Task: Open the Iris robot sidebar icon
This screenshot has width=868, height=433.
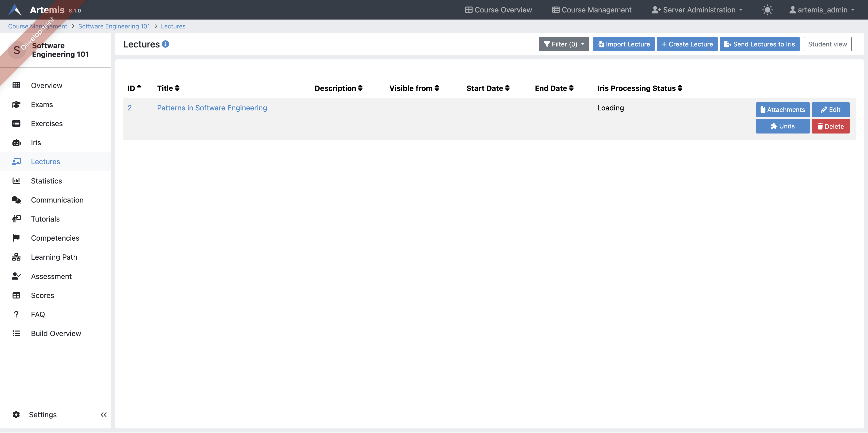Action: pos(16,143)
